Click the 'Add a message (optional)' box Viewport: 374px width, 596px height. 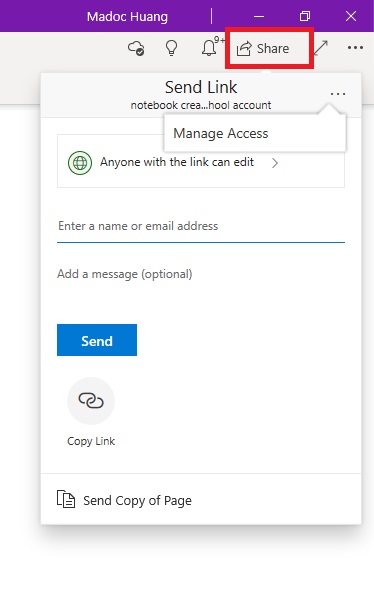(x=201, y=274)
